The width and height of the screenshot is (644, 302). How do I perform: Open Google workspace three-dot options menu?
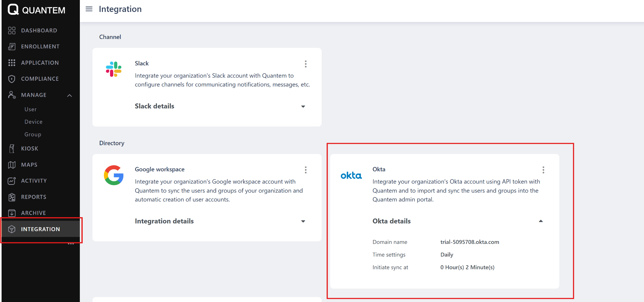point(306,170)
